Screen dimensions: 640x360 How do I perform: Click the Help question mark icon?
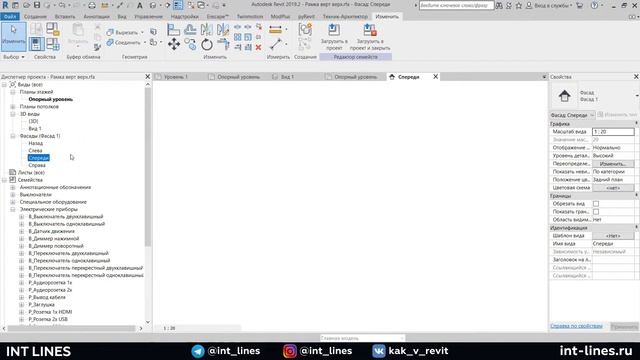pos(594,5)
